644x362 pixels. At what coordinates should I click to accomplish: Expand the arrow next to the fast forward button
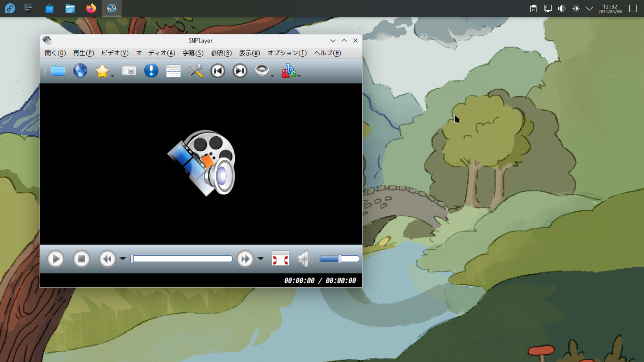click(260, 258)
